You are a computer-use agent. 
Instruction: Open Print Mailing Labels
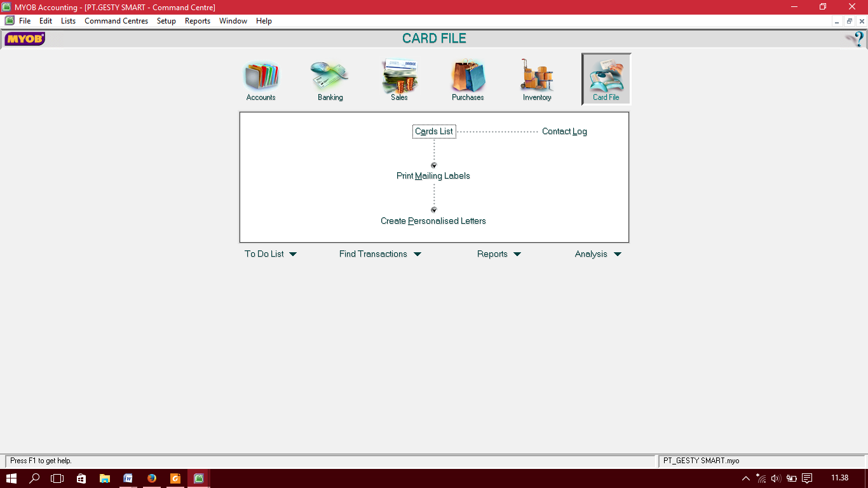pyautogui.click(x=433, y=176)
